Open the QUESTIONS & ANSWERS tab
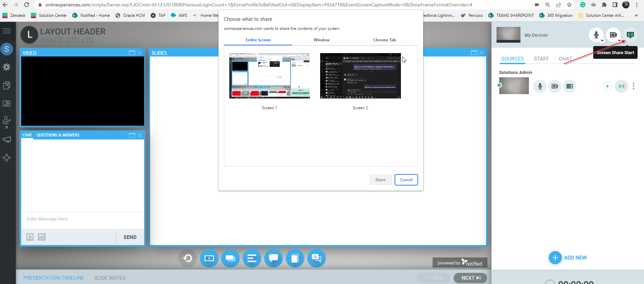Image resolution: width=644 pixels, height=284 pixels. (58, 135)
